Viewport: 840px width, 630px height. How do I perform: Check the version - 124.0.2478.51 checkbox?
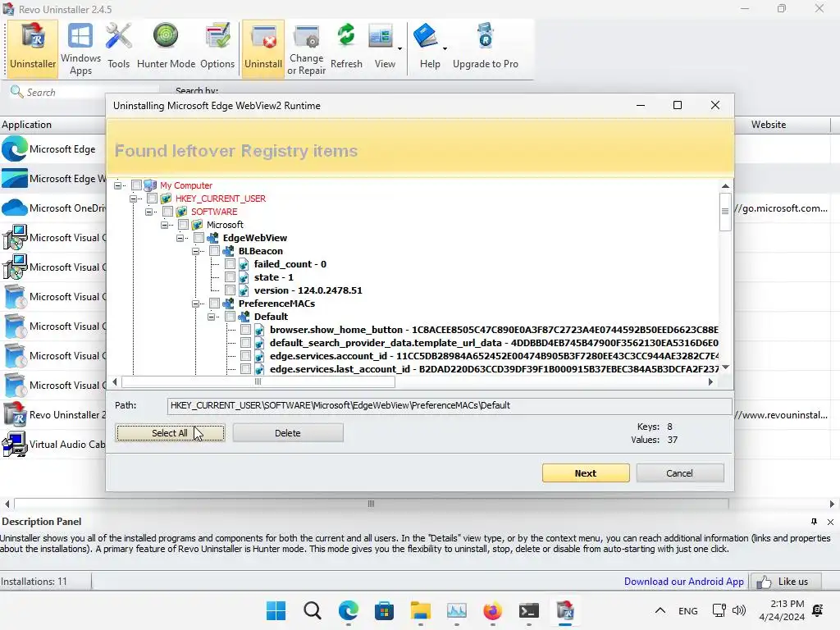[230, 290]
